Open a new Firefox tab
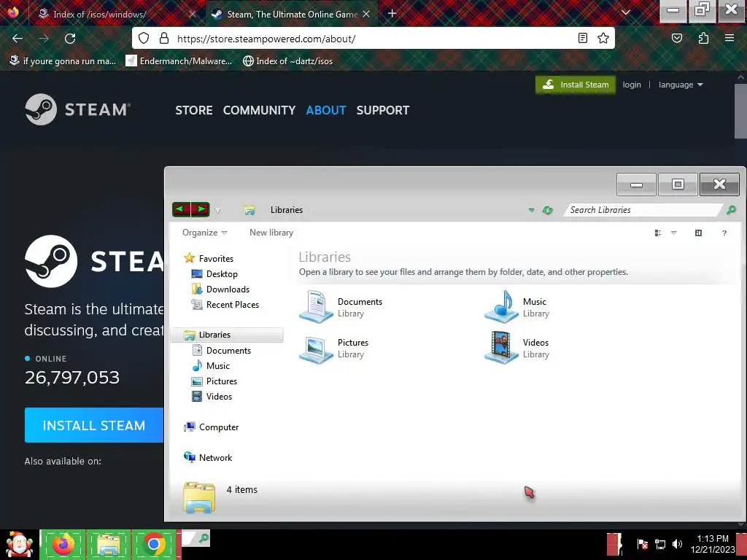 point(392,14)
